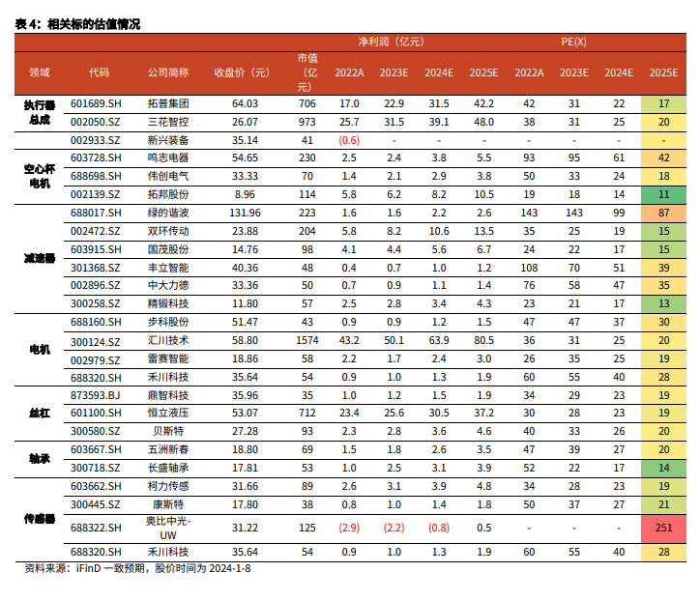Click the 2025E header under PE(X)
This screenshot has height=601, width=700.
coord(663,72)
